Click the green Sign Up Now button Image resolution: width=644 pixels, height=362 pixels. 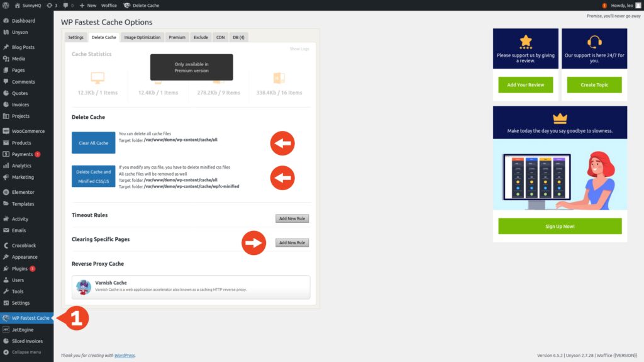(x=560, y=226)
